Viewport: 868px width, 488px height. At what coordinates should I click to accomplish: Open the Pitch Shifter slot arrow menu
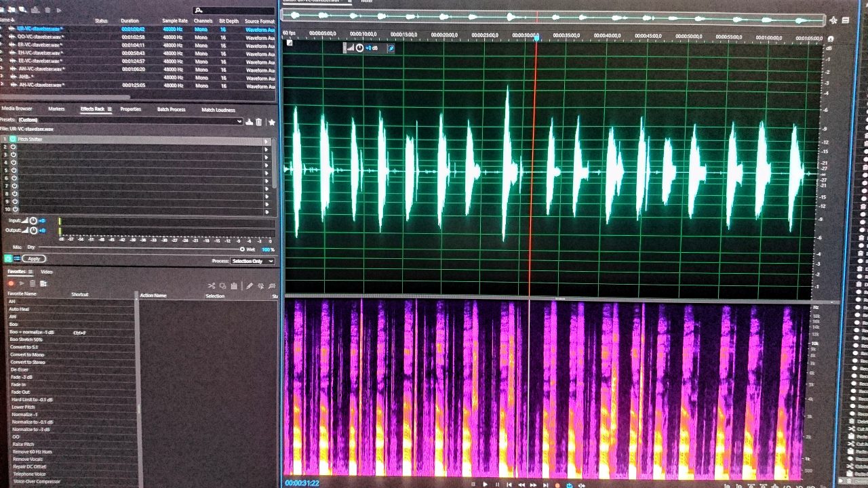click(266, 142)
